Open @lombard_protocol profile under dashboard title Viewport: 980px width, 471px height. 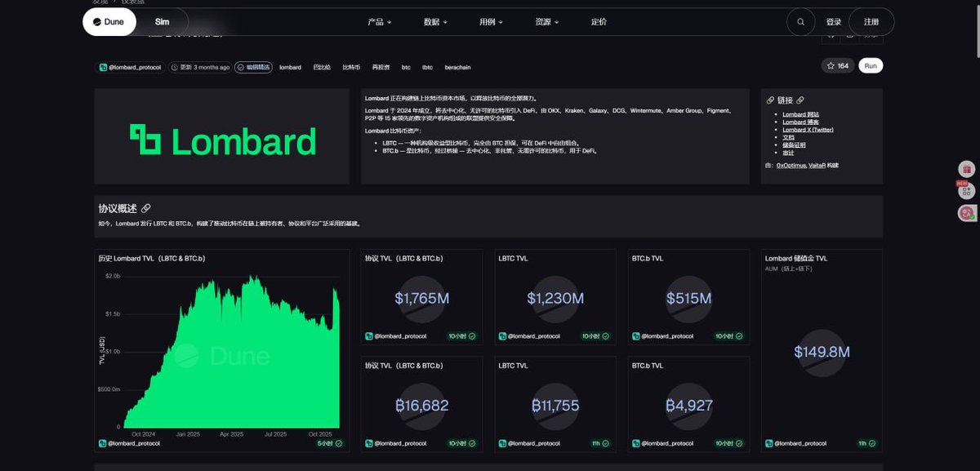tap(135, 67)
